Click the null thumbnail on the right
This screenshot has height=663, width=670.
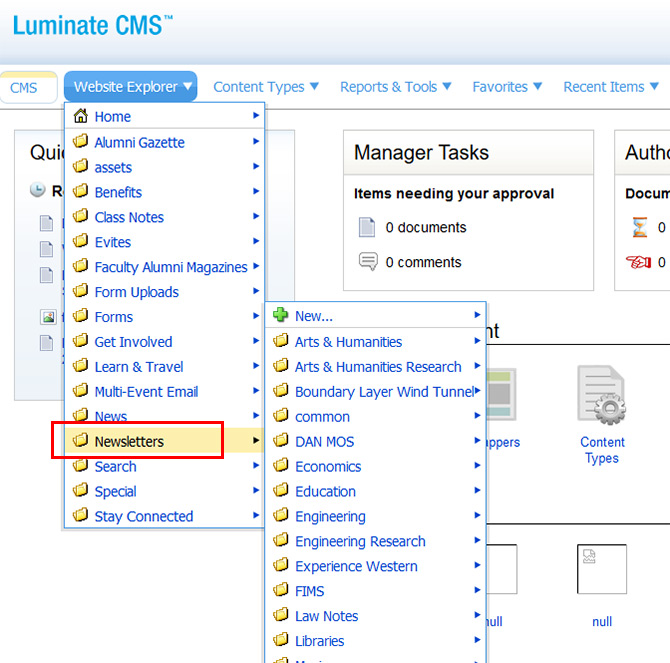602,570
